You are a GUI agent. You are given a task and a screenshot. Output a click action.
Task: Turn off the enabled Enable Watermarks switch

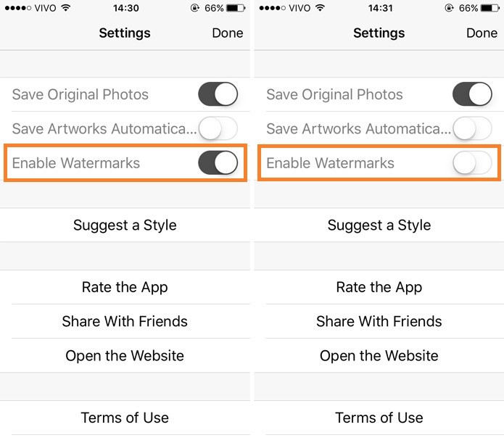tap(218, 163)
